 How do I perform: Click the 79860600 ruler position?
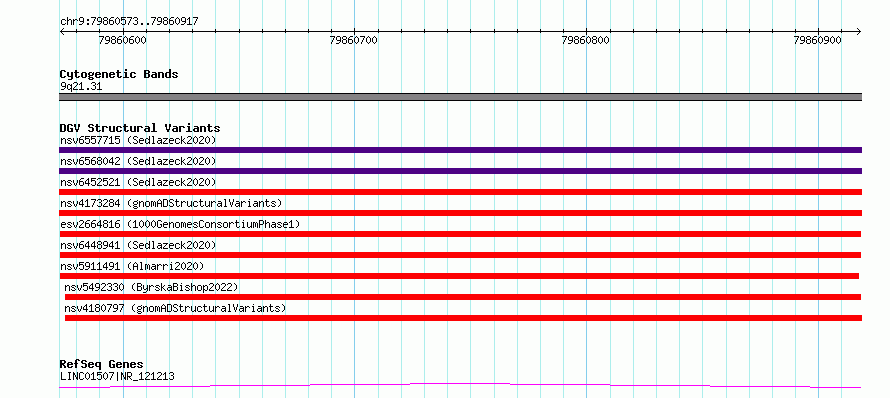(x=122, y=40)
